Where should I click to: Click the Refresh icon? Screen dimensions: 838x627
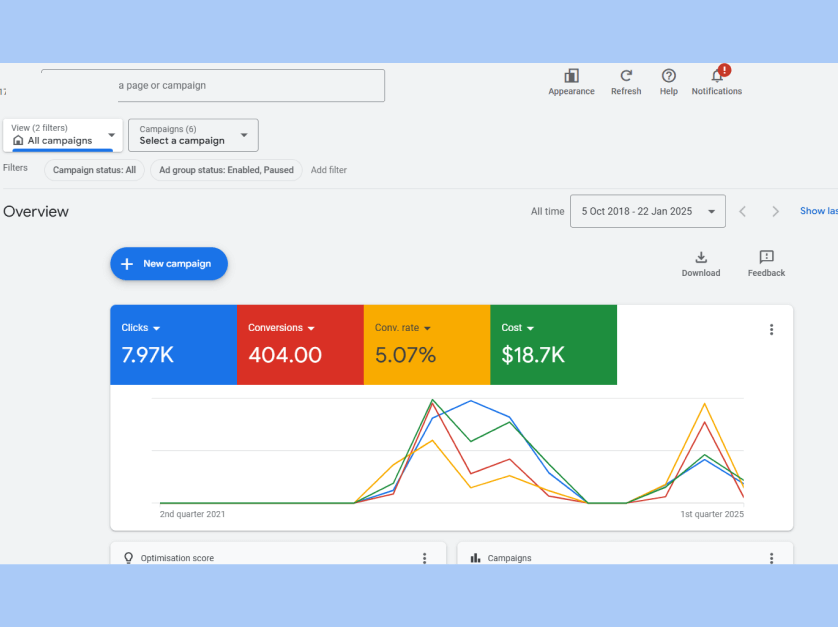(626, 77)
